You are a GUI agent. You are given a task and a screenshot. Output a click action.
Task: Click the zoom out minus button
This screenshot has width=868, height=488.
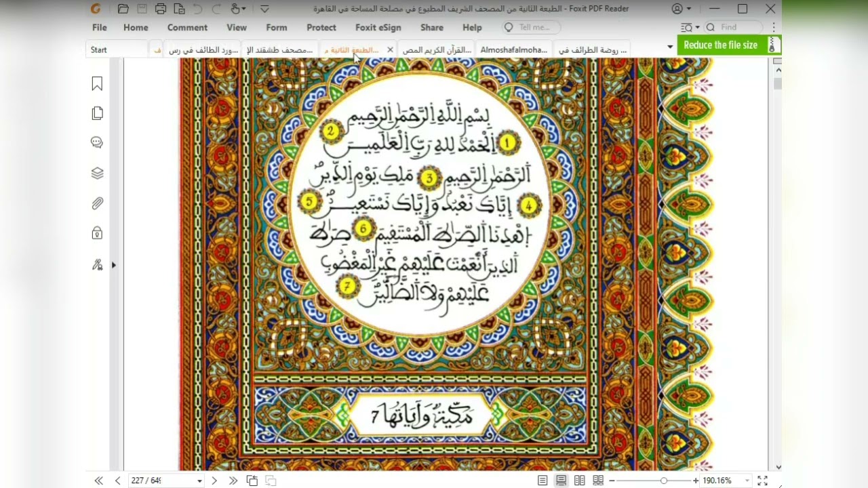[x=611, y=481]
